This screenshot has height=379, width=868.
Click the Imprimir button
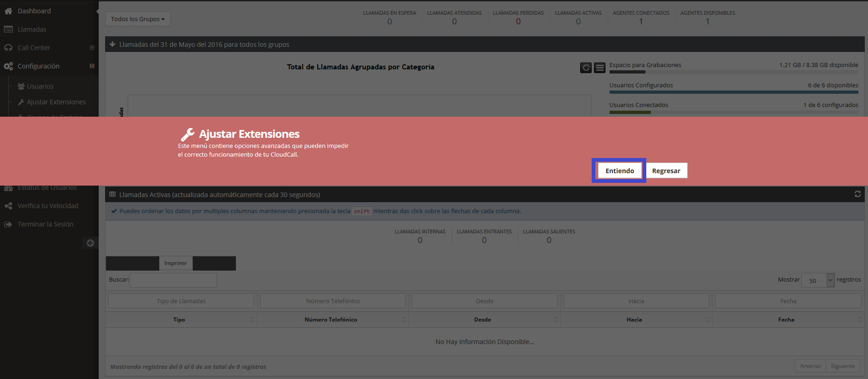coord(175,263)
